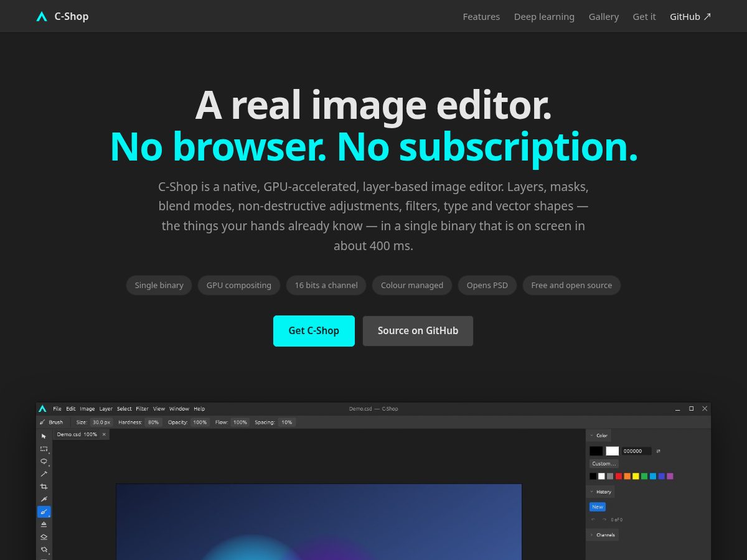The image size is (747, 560).
Task: Click the Get C-Shop button
Action: tap(314, 331)
